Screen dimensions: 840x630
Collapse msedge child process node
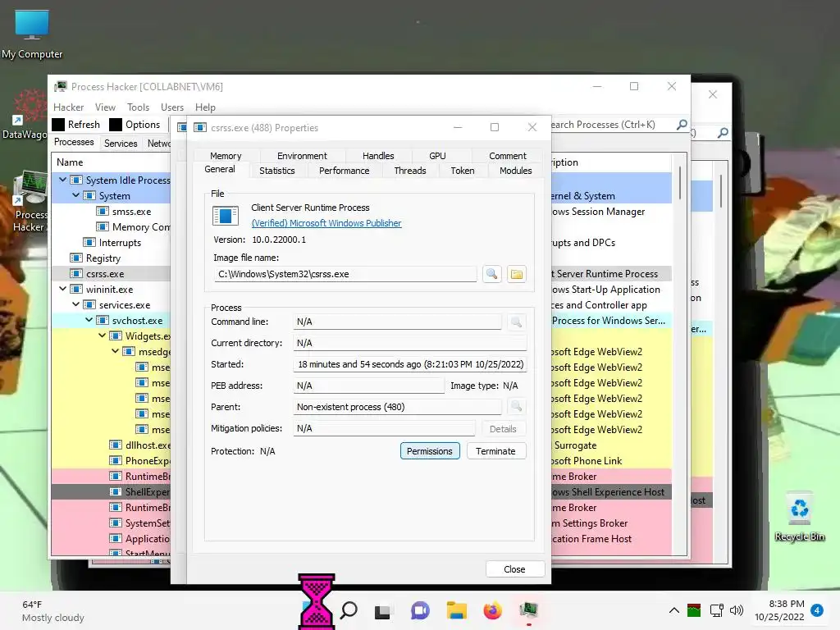(115, 351)
